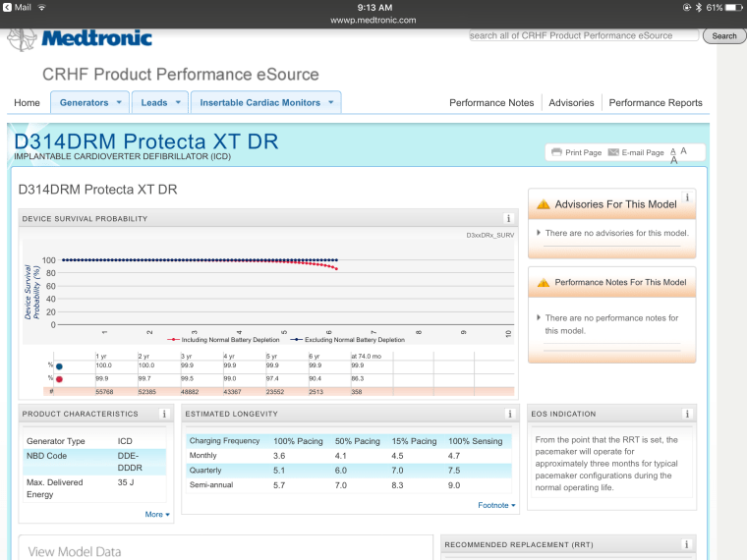This screenshot has width=747, height=560.
Task: Click the red dot legend marker in table
Action: pyautogui.click(x=59, y=379)
